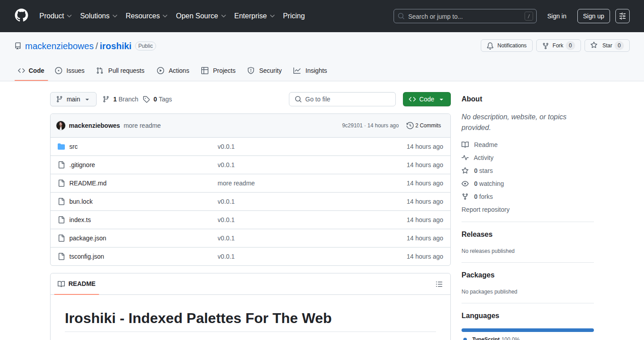644x340 pixels.
Task: Open the tsconfig.json file name
Action: click(x=87, y=256)
